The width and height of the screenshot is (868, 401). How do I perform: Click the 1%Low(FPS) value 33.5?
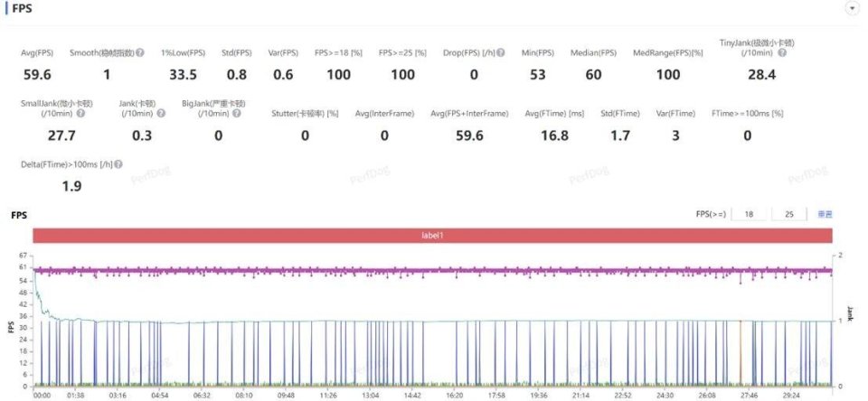(183, 75)
